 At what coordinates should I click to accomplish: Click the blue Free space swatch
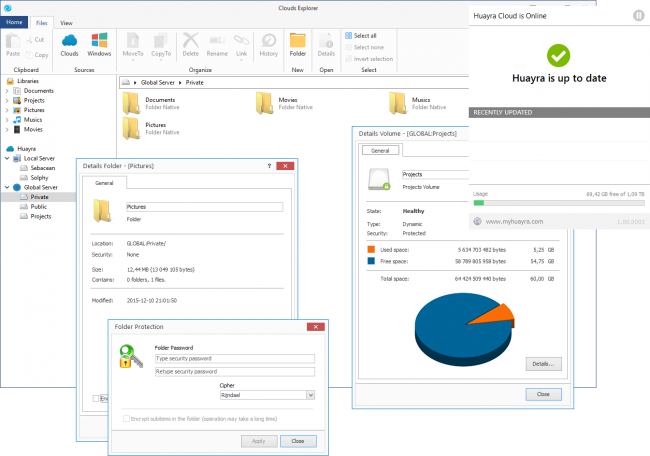[x=371, y=261]
